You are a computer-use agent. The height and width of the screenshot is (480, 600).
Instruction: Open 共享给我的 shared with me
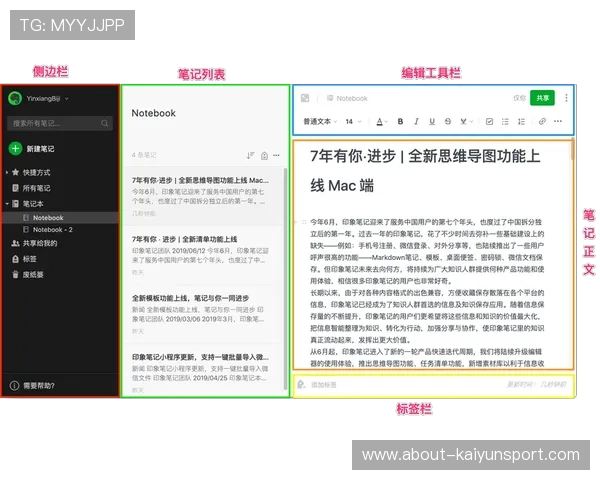(x=34, y=243)
